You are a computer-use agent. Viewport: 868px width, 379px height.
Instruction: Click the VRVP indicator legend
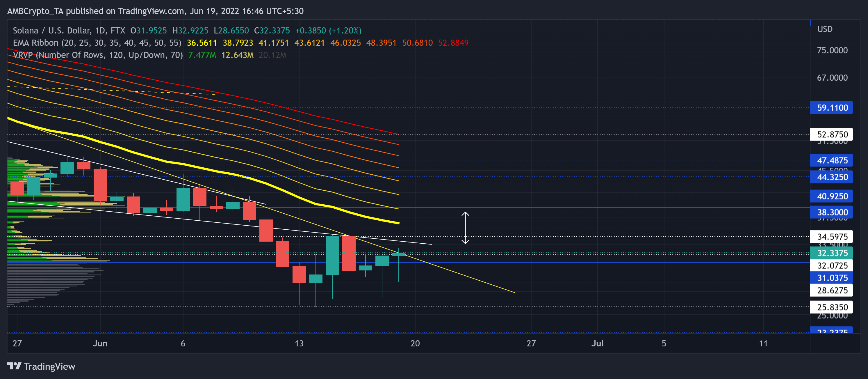98,55
